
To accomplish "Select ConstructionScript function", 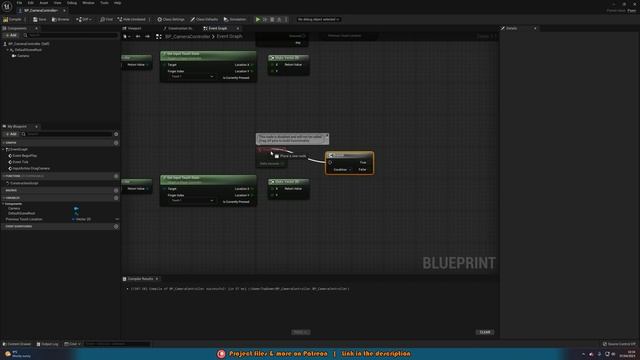I will tap(24, 183).
